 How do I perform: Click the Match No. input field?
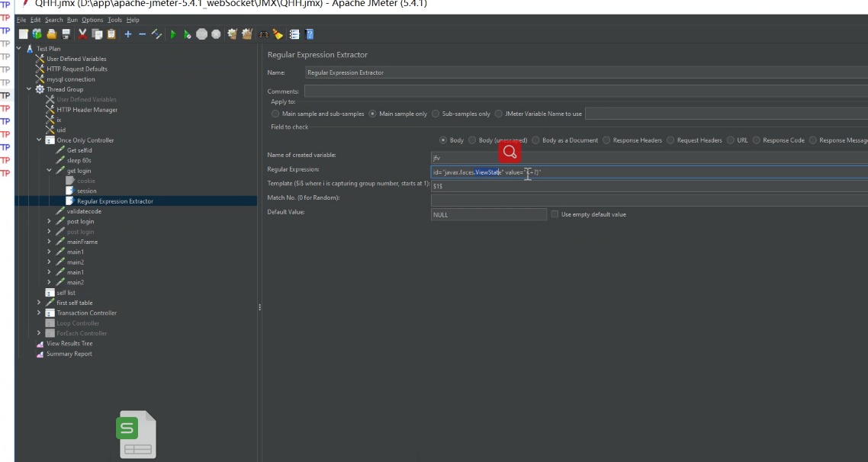click(x=649, y=200)
